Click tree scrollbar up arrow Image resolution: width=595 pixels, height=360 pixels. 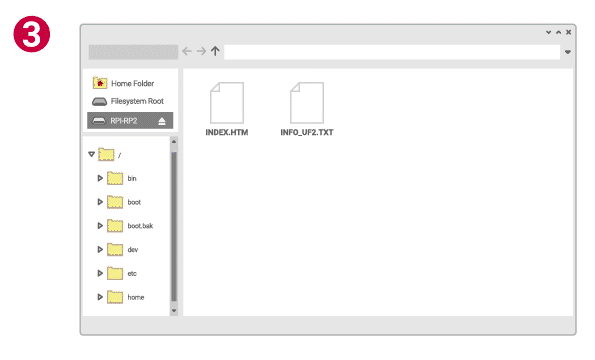click(174, 141)
